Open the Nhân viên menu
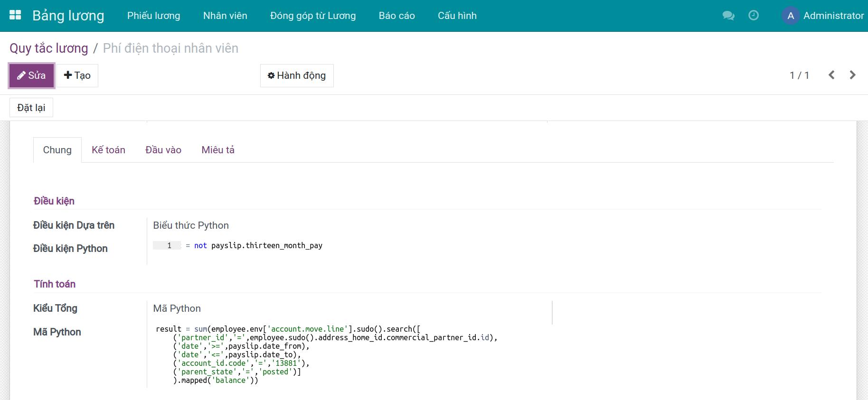868x400 pixels. 225,16
